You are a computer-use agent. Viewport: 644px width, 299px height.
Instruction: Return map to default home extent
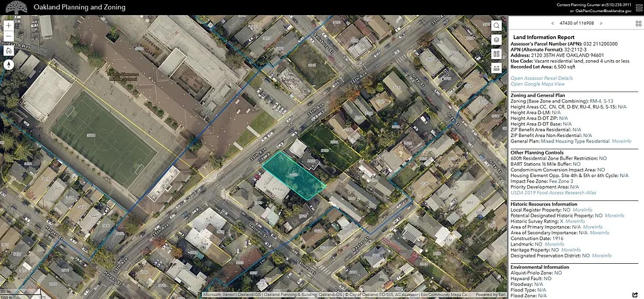pos(9,50)
